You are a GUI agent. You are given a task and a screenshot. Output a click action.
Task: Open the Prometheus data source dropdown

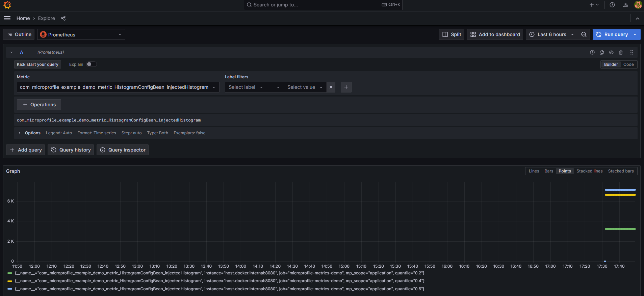[x=81, y=34]
